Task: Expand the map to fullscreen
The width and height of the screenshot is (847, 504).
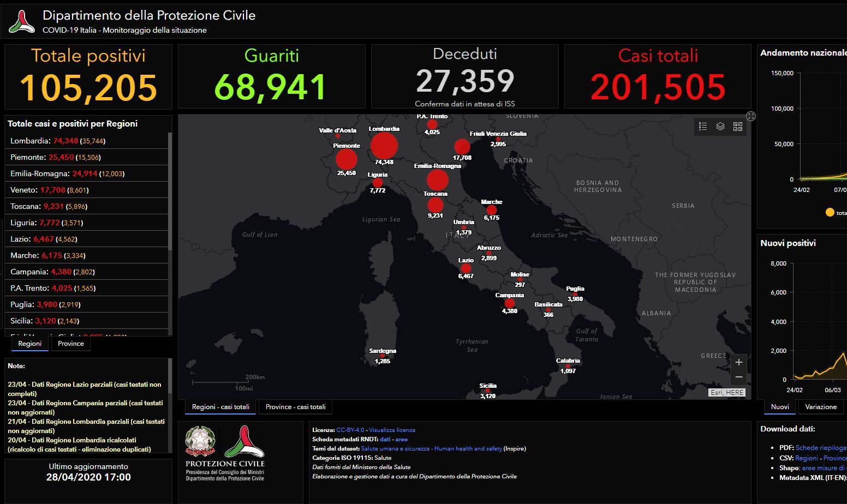Action: [x=751, y=116]
